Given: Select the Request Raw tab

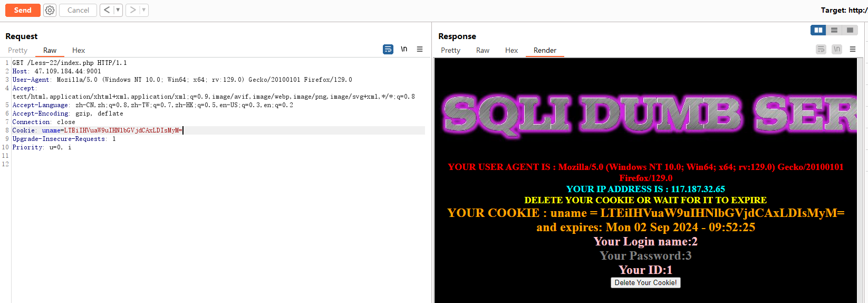Looking at the screenshot, I should click(x=50, y=50).
